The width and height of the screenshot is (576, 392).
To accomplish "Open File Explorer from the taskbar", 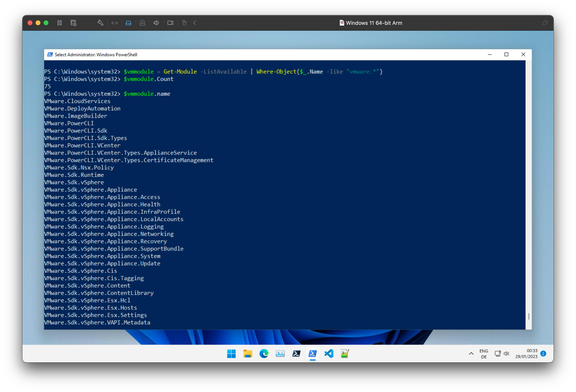I will coord(248,354).
